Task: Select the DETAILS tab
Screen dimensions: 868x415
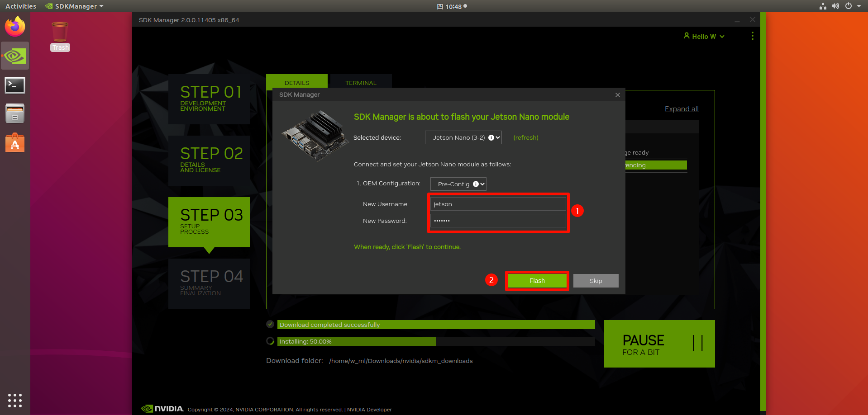Action: coord(297,82)
